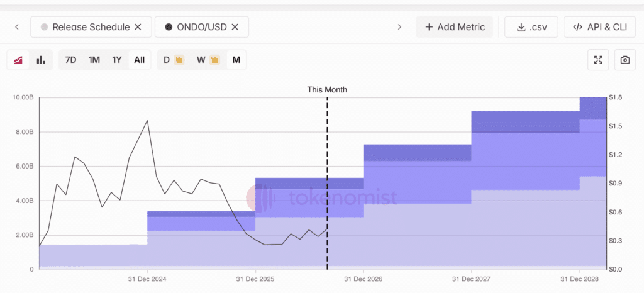Remove the Release Schedule metric chip
This screenshot has height=293, width=644.
138,27
